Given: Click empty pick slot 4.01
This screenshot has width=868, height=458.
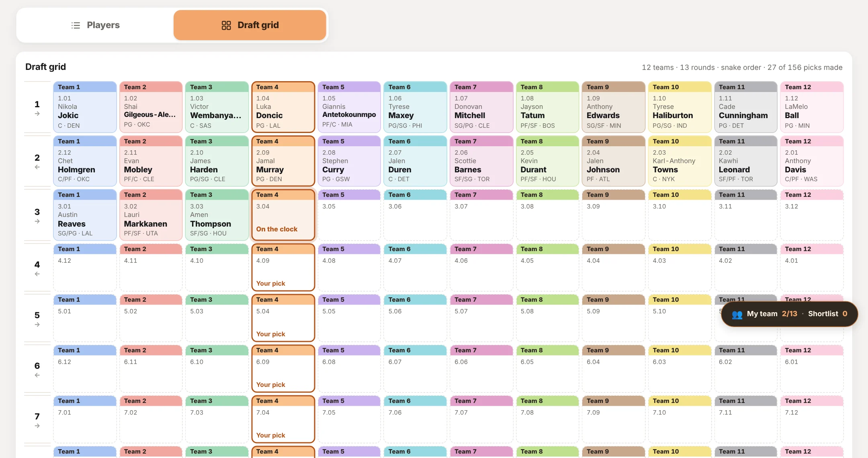Looking at the screenshot, I should click(x=812, y=267).
